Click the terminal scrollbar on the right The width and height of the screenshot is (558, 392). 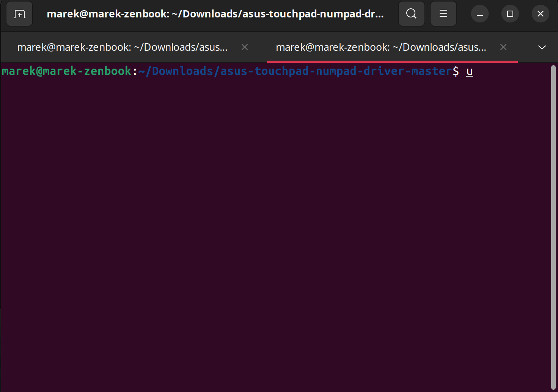(553, 190)
